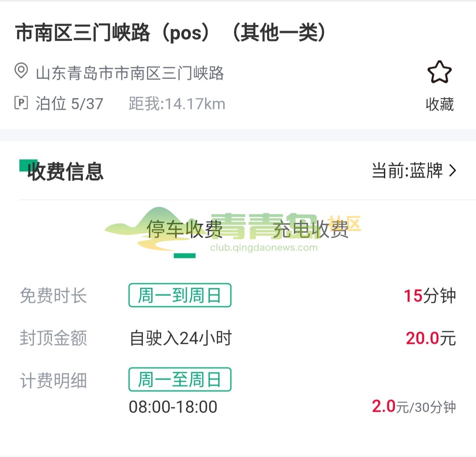Tap the address 山东青岛市市南区三门峡路
The image size is (476, 457).
[130, 73]
